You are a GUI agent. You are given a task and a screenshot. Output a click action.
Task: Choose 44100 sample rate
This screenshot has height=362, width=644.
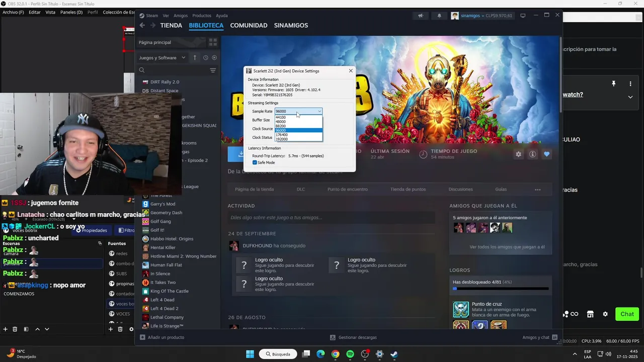(298, 117)
